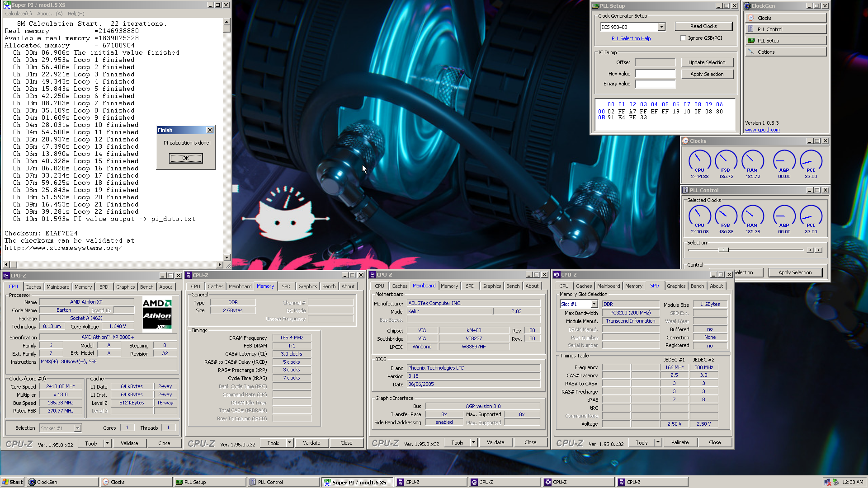The width and height of the screenshot is (868, 488).
Task: Open the About menu in Super PI
Action: point(50,14)
